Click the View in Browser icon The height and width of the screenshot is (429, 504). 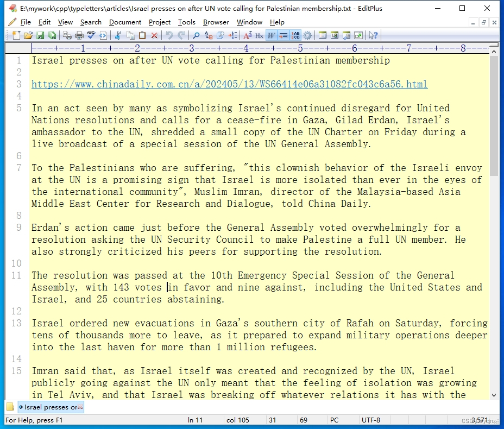pyautogui.click(x=103, y=35)
